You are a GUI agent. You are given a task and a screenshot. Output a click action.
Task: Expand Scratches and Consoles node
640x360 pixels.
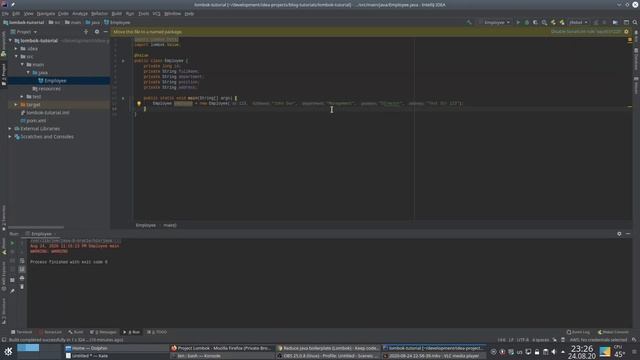coord(10,137)
